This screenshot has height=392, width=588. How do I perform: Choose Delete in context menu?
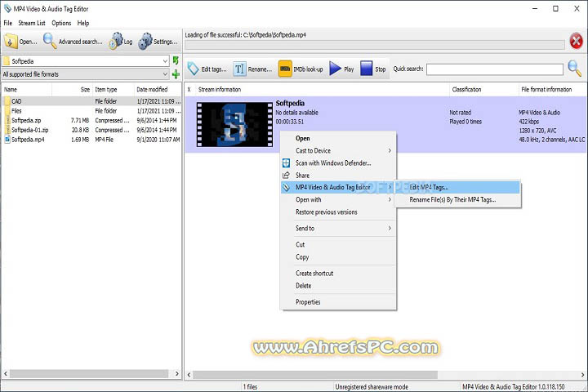tap(303, 286)
